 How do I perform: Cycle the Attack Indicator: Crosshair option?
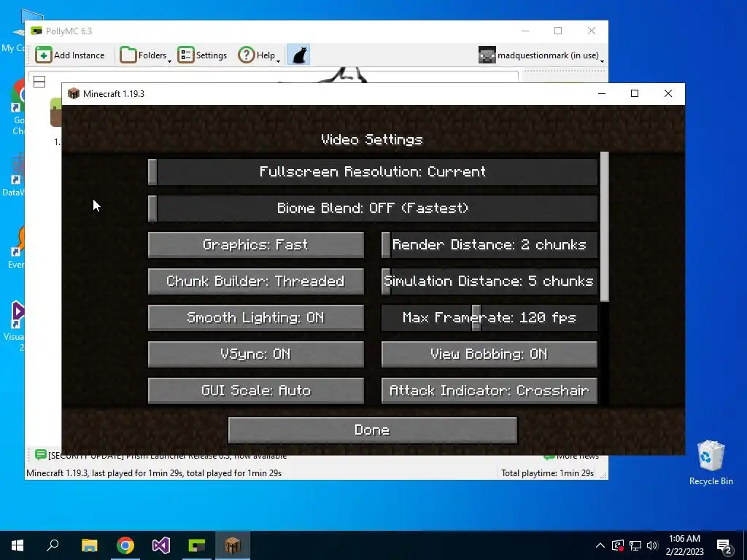click(x=489, y=391)
